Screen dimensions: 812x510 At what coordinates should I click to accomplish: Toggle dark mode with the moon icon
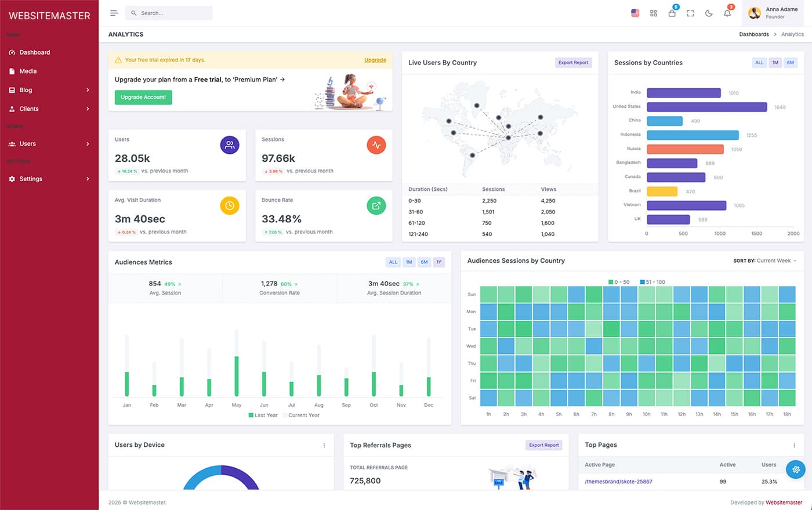click(x=709, y=13)
